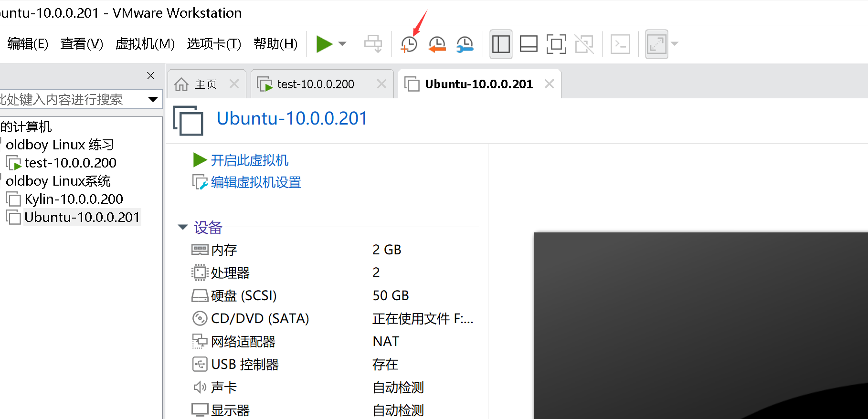This screenshot has height=419, width=868.
Task: Open stretch display dropdown arrow
Action: coord(675,44)
